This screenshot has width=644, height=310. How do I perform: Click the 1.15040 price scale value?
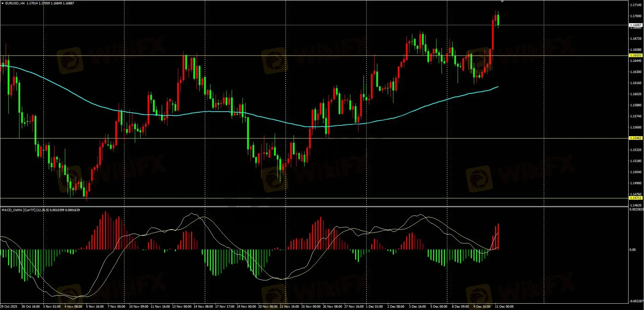click(x=636, y=172)
